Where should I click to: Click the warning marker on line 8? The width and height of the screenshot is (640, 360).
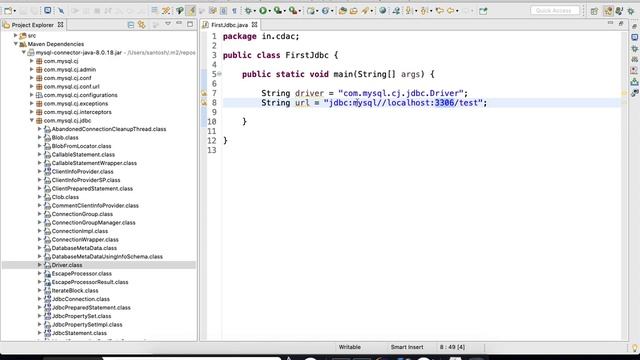[204, 103]
